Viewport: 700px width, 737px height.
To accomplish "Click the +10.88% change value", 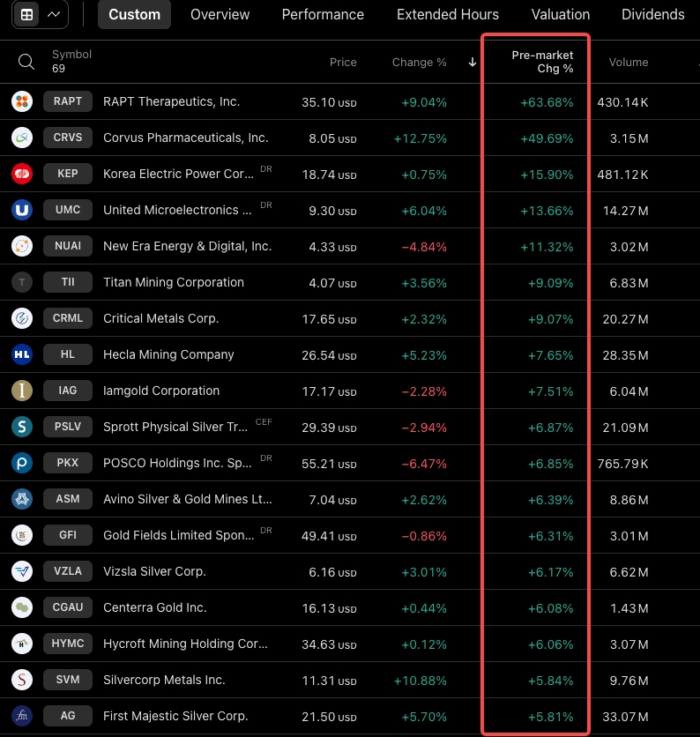I will point(421,681).
